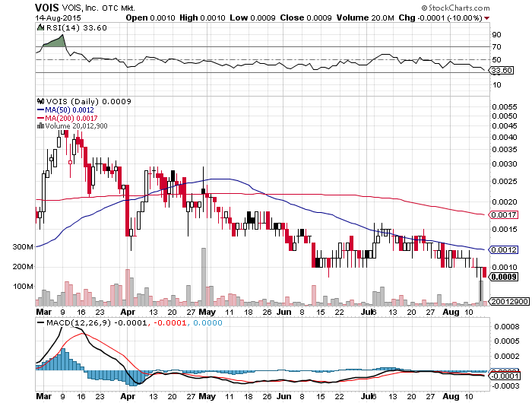Click the 0.0008 MACD axis label

pos(507,327)
